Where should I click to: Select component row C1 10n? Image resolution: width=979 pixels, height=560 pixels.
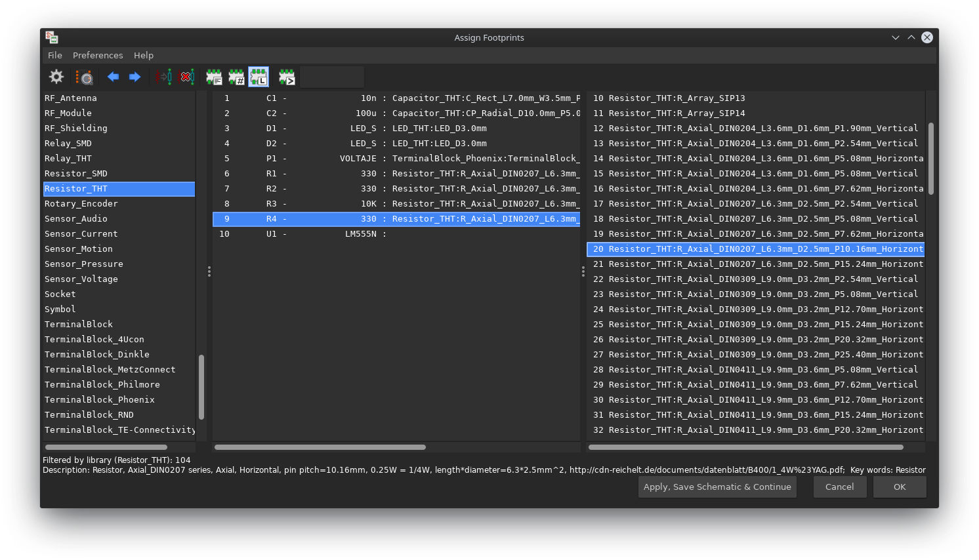(396, 98)
